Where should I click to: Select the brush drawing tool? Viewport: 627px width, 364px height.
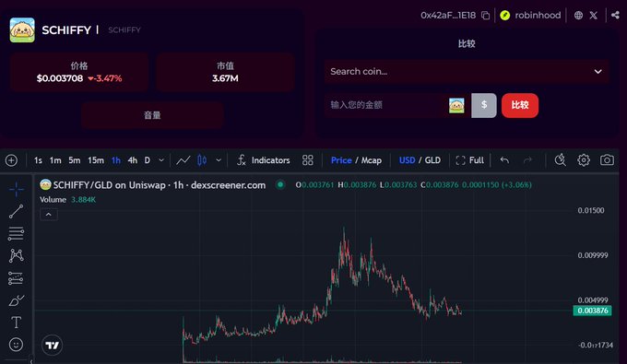[16, 300]
